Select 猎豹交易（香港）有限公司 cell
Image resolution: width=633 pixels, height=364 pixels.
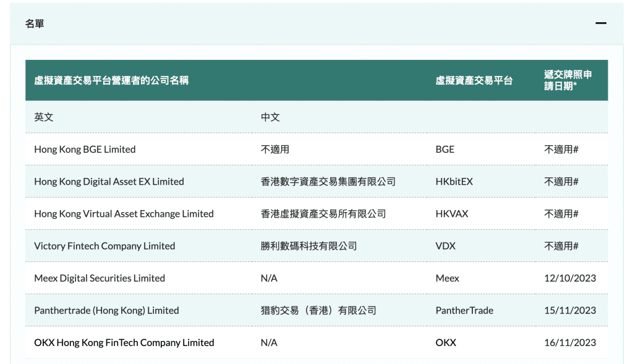pos(318,310)
